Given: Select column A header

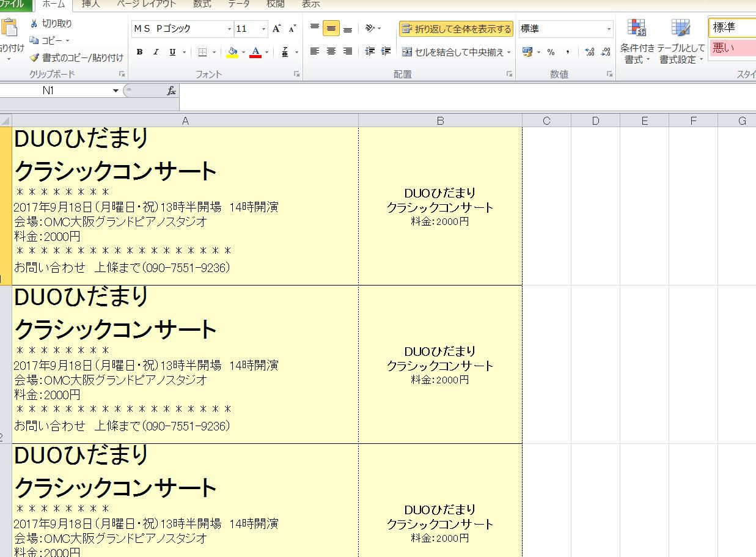Looking at the screenshot, I should 185,120.
